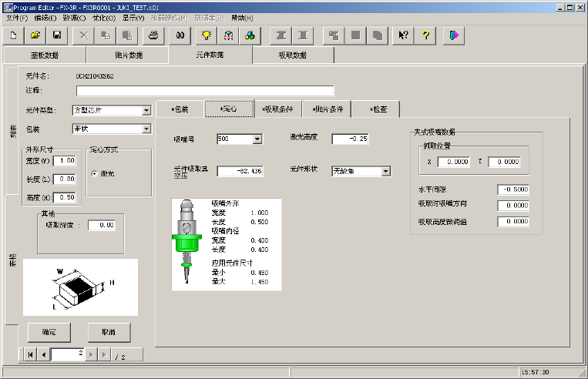This screenshot has width=588, height=379.
Task: Select the 激光 centering radio button
Action: pos(94,173)
